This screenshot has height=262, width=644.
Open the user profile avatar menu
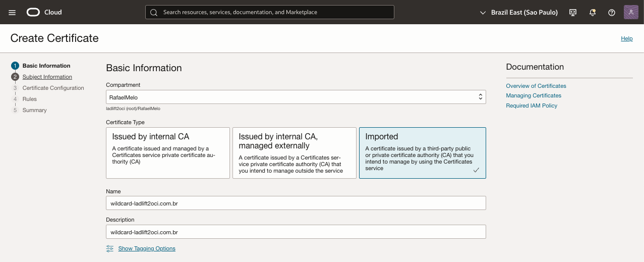(631, 12)
